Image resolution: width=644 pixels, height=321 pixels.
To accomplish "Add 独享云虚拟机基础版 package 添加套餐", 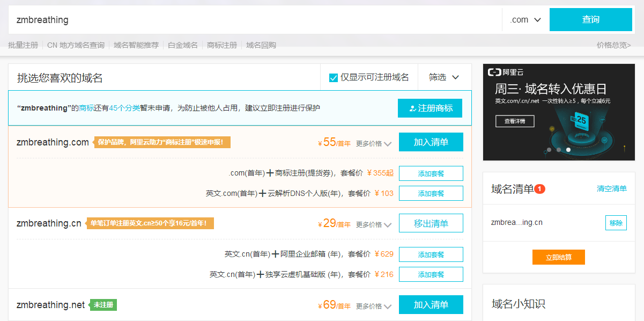I will pos(431,274).
